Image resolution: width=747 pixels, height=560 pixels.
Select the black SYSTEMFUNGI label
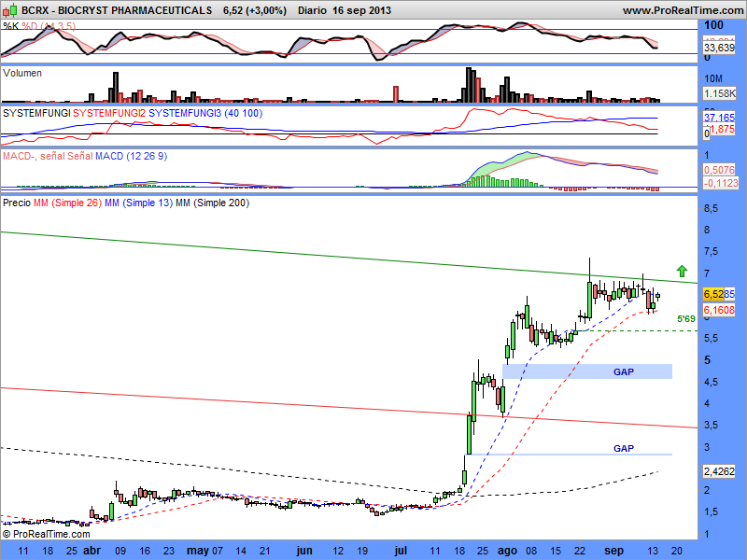point(36,113)
